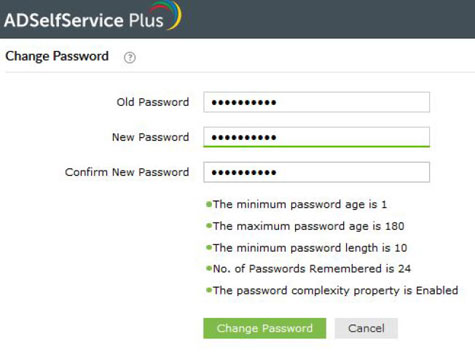Focus the Old Password input field
Viewport: 475px width, 361px height.
(316, 102)
